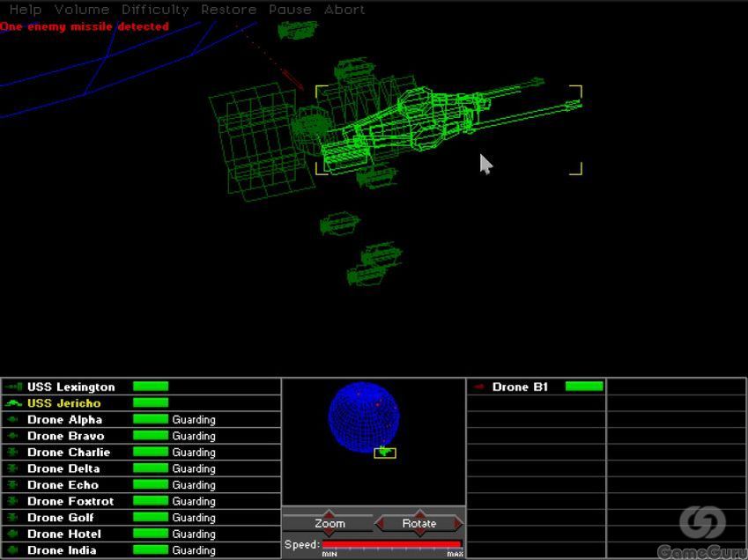This screenshot has width=748, height=560.
Task: Open the Restore menu
Action: tap(228, 10)
